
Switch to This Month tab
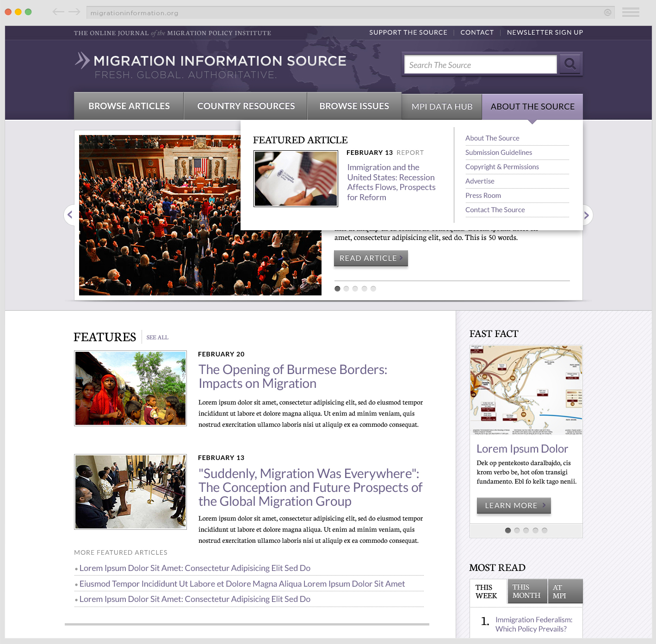pos(527,591)
